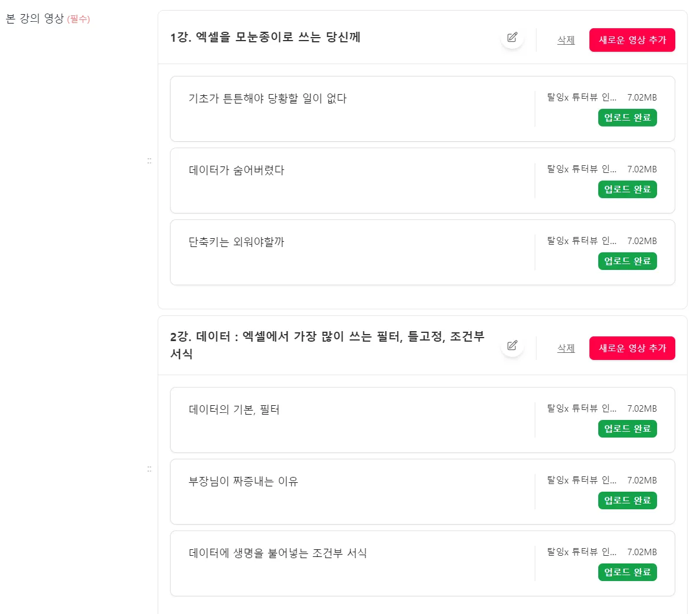Click the drag handle beside the 2강 section
The width and height of the screenshot is (700, 614).
tap(149, 469)
